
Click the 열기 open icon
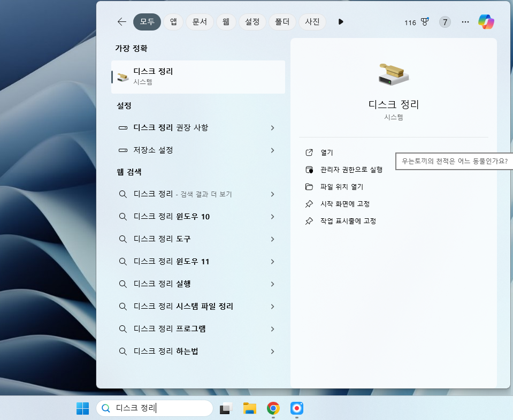coord(309,152)
